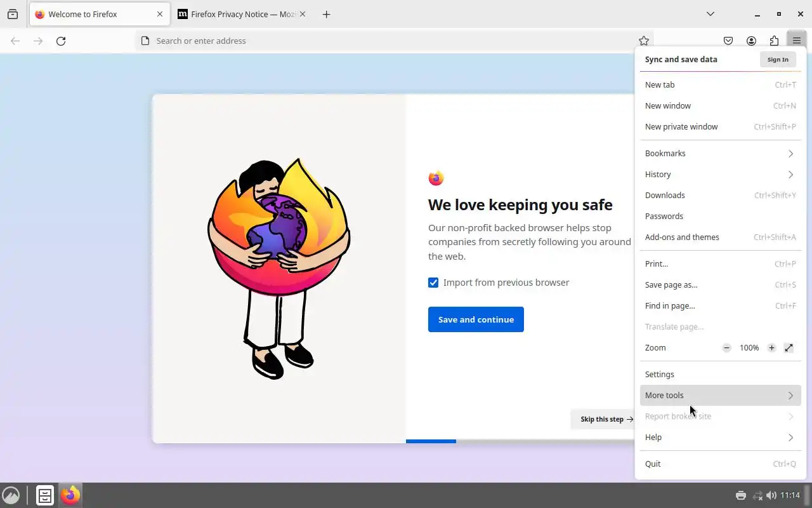Open Passwords from the menu
Viewport: 812px width, 508px height.
pyautogui.click(x=721, y=216)
